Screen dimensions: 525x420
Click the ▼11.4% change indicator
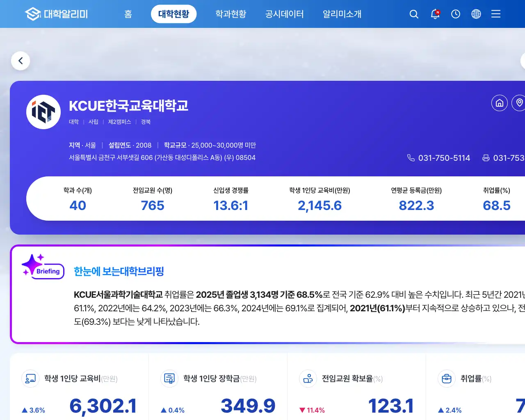pyautogui.click(x=312, y=410)
